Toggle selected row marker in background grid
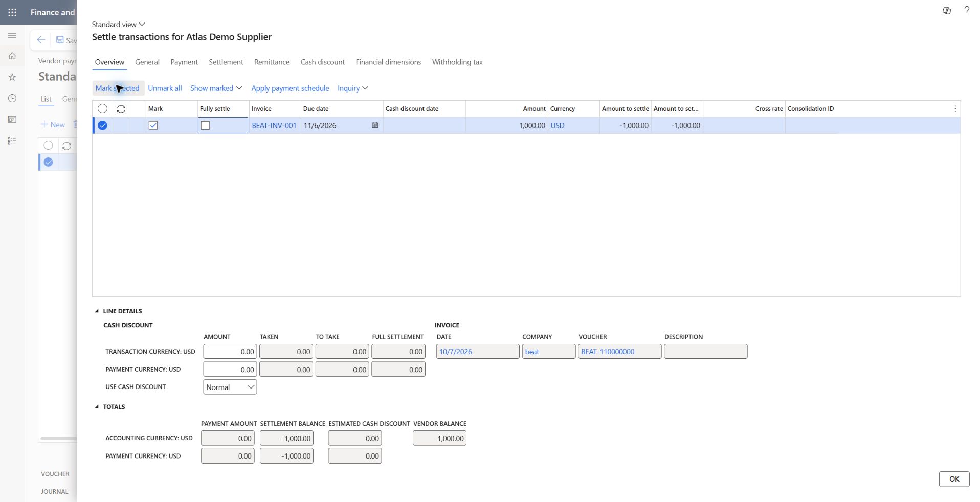 click(x=48, y=162)
